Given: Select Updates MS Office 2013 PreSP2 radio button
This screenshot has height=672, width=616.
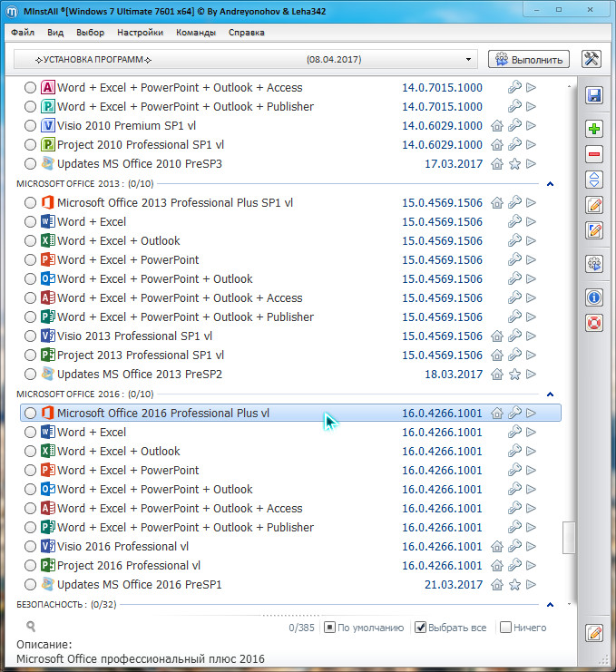Looking at the screenshot, I should coord(30,375).
